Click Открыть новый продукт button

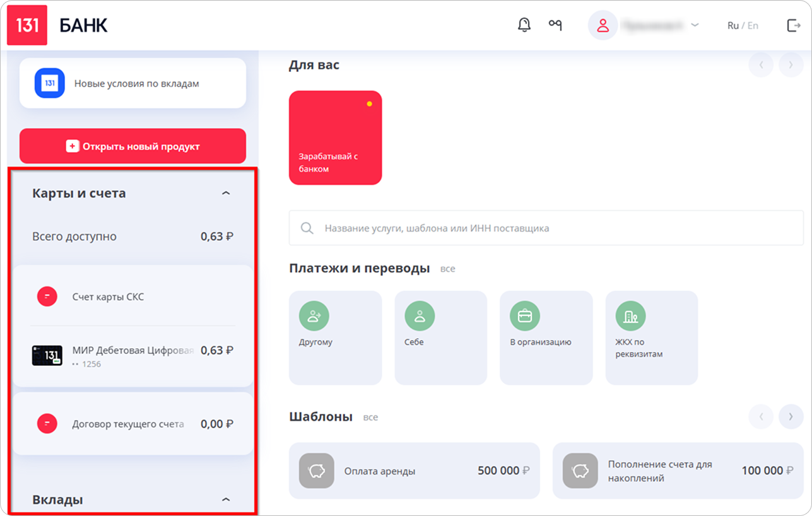pos(132,146)
